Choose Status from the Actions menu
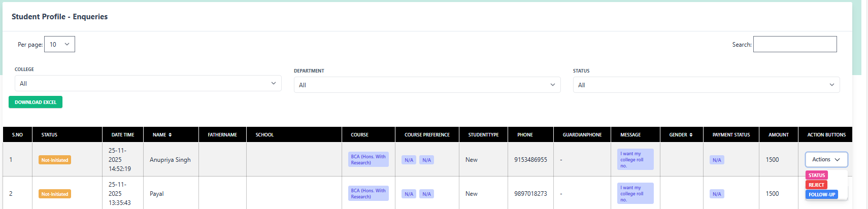868x209 pixels. (817, 175)
